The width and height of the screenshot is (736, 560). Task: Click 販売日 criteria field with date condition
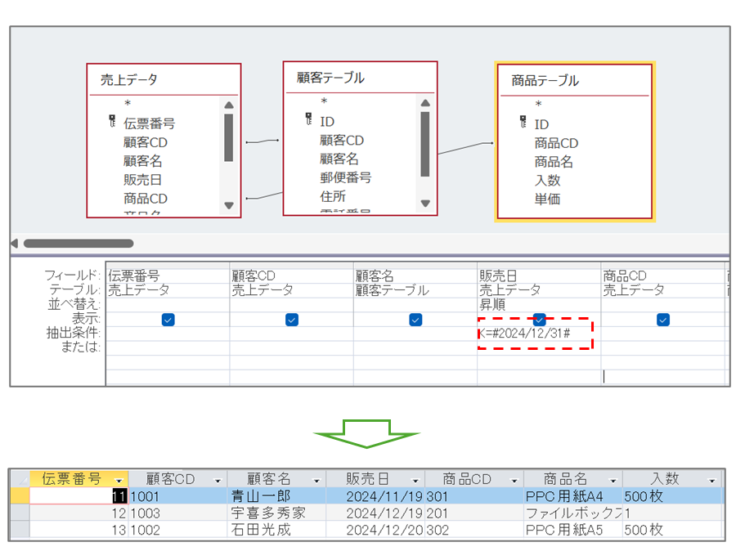click(534, 334)
